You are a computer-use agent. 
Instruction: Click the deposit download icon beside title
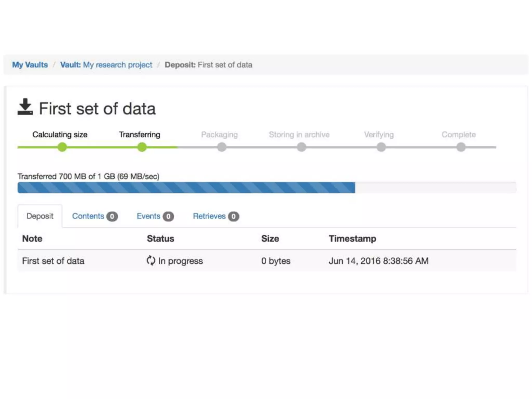click(x=25, y=107)
